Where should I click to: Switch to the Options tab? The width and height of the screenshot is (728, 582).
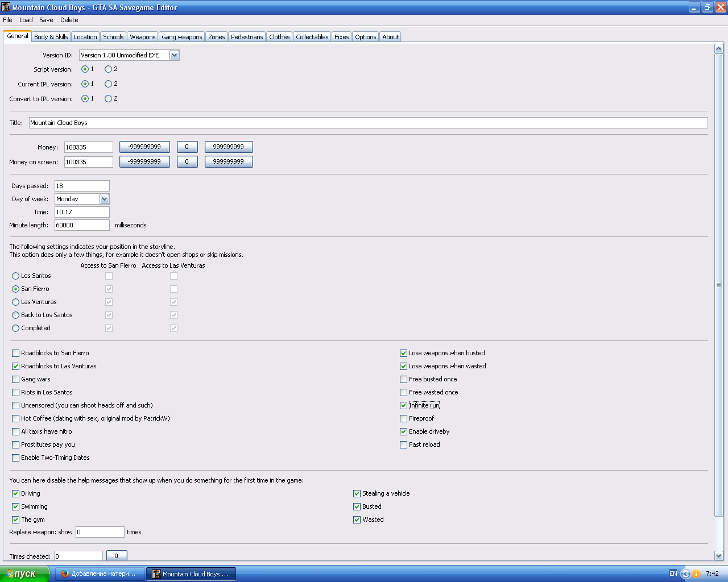[x=365, y=37]
